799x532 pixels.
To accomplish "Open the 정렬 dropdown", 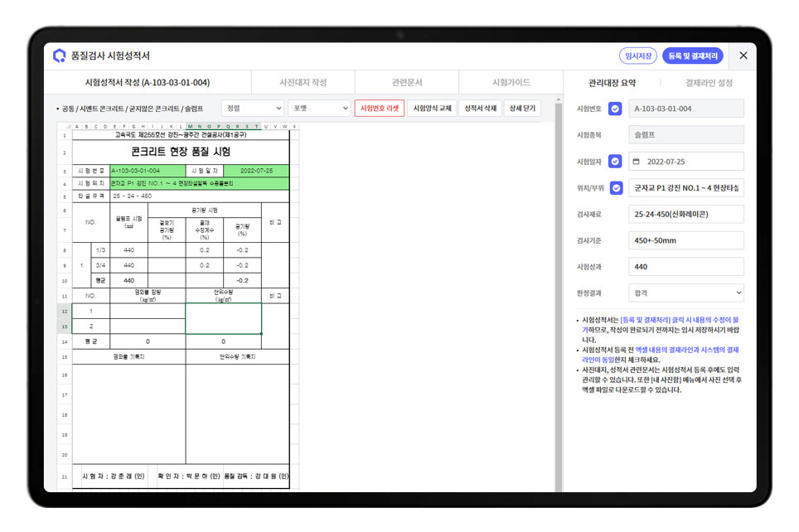I will click(253, 109).
